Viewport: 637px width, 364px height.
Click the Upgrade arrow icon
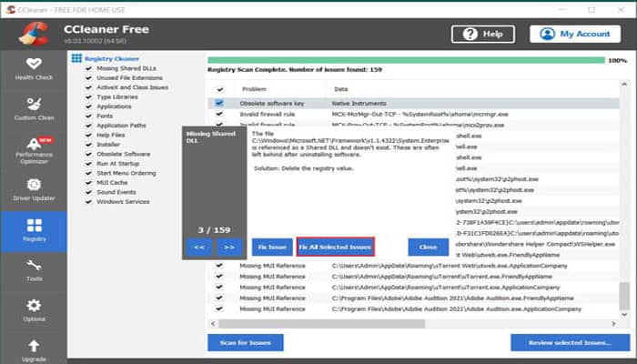(x=33, y=349)
